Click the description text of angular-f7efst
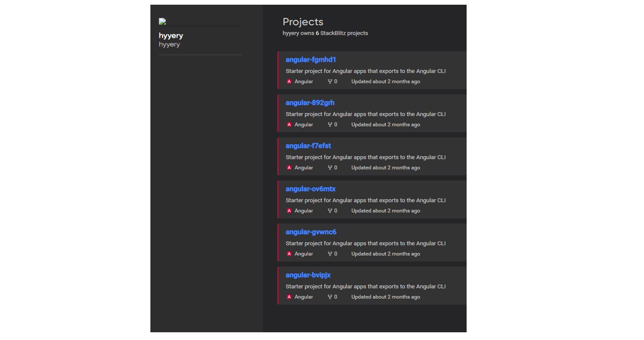Screen dimensions: 644x340 pos(365,157)
